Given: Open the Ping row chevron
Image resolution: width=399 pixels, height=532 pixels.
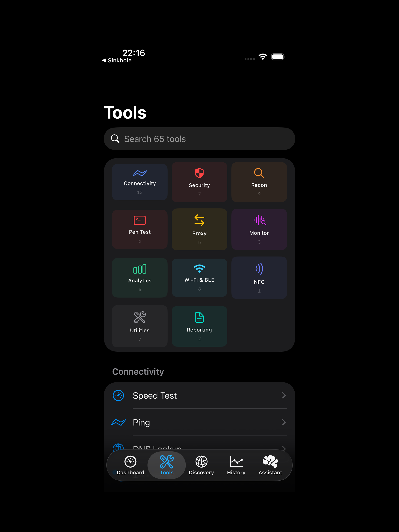Looking at the screenshot, I should [x=284, y=422].
